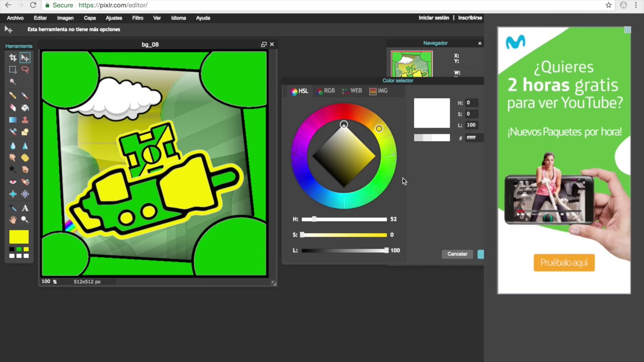
Task: Bookmark this page with star icon
Action: coord(608,5)
